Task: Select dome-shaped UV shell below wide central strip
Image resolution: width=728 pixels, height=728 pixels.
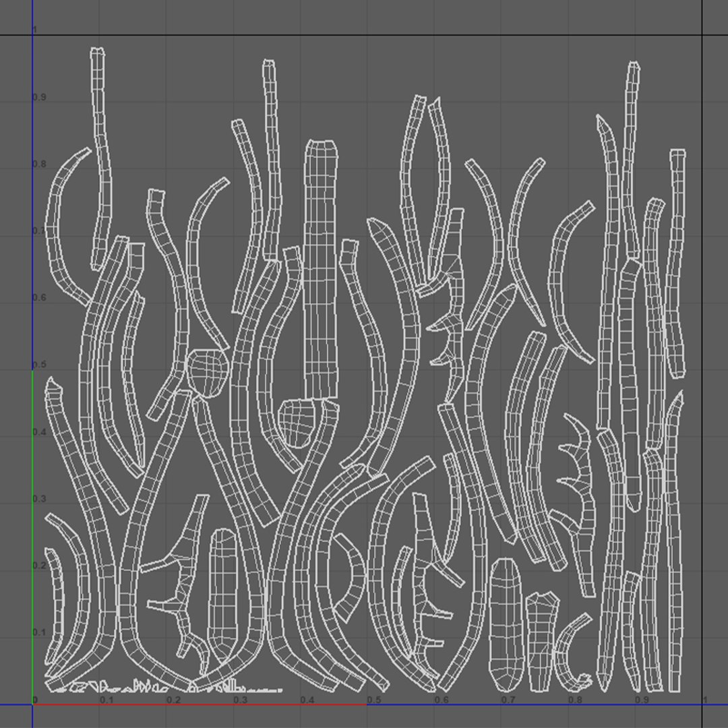Action: coord(298,424)
